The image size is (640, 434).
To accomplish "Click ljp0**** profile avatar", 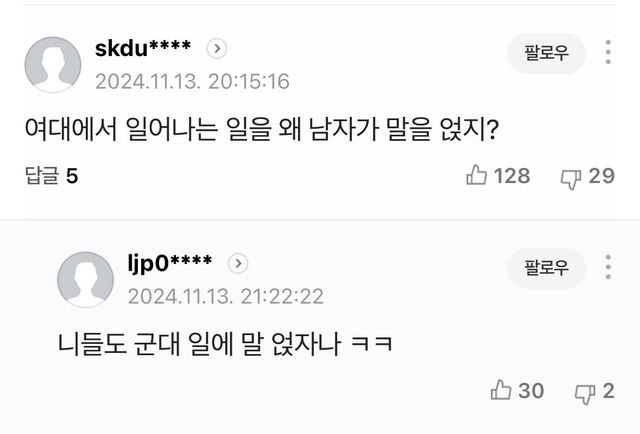I will pyautogui.click(x=86, y=279).
